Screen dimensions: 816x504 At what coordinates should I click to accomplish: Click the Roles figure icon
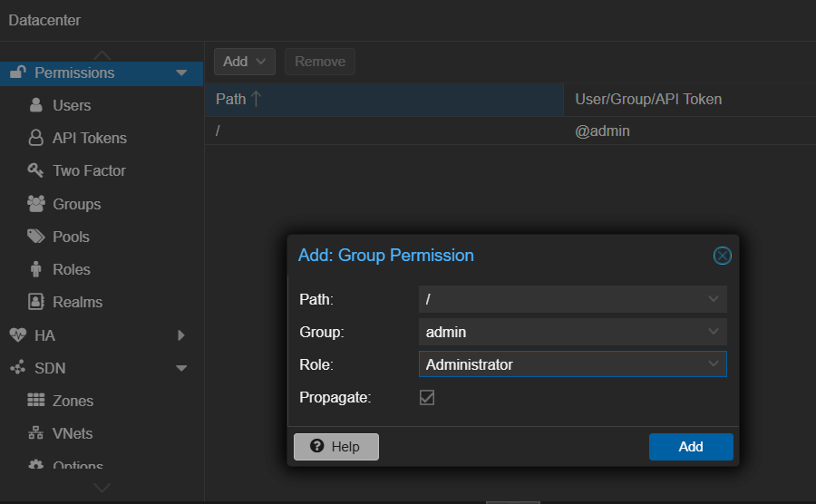pos(36,269)
